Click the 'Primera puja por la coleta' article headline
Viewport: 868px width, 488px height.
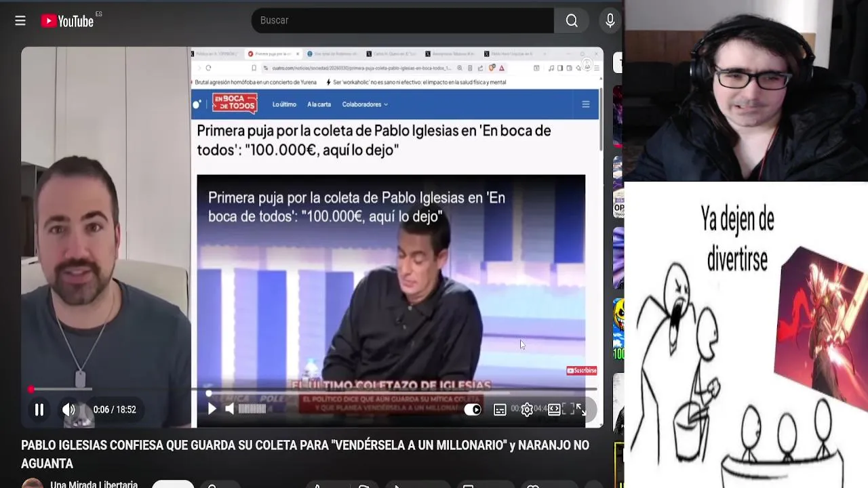(374, 140)
